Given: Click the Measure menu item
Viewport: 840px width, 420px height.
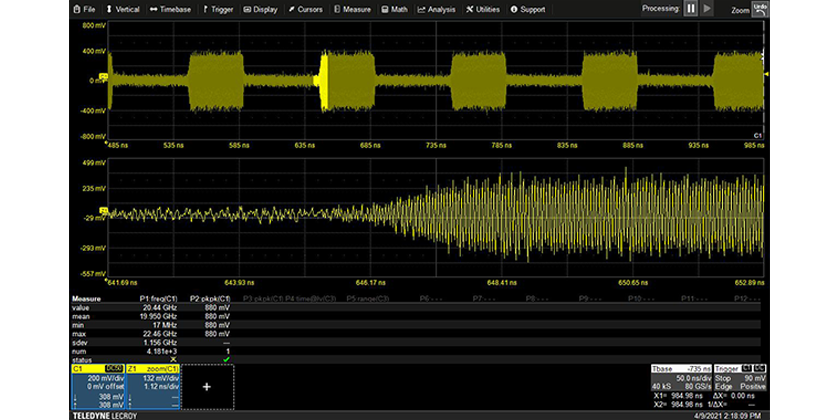Looking at the screenshot, I should point(355,9).
